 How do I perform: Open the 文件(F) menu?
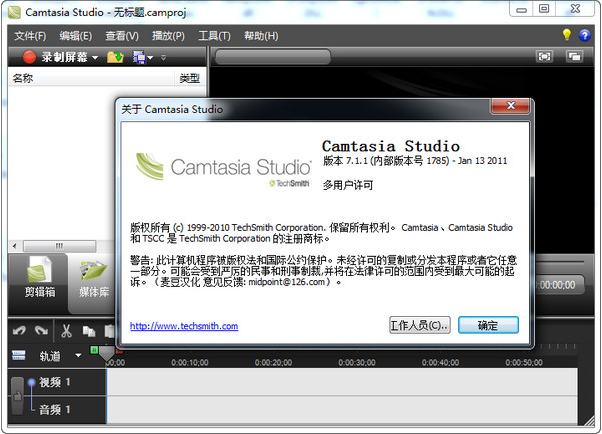tap(30, 36)
